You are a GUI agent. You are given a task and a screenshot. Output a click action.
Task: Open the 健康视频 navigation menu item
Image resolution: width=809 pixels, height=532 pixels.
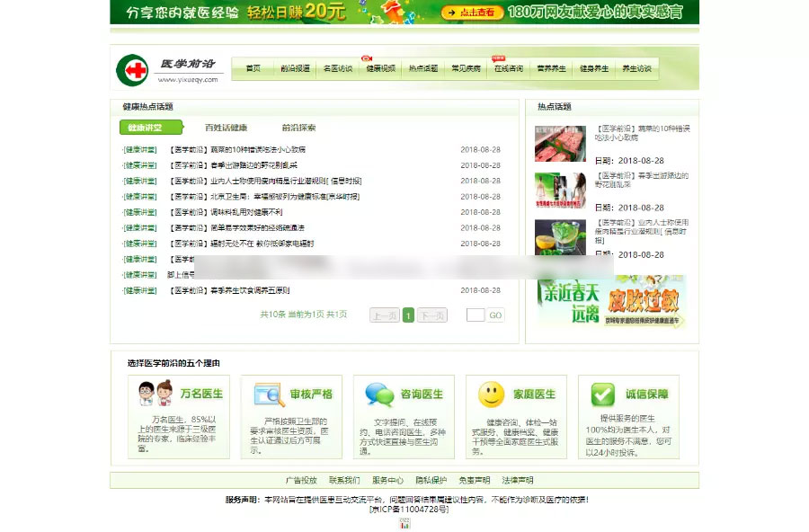tap(380, 68)
